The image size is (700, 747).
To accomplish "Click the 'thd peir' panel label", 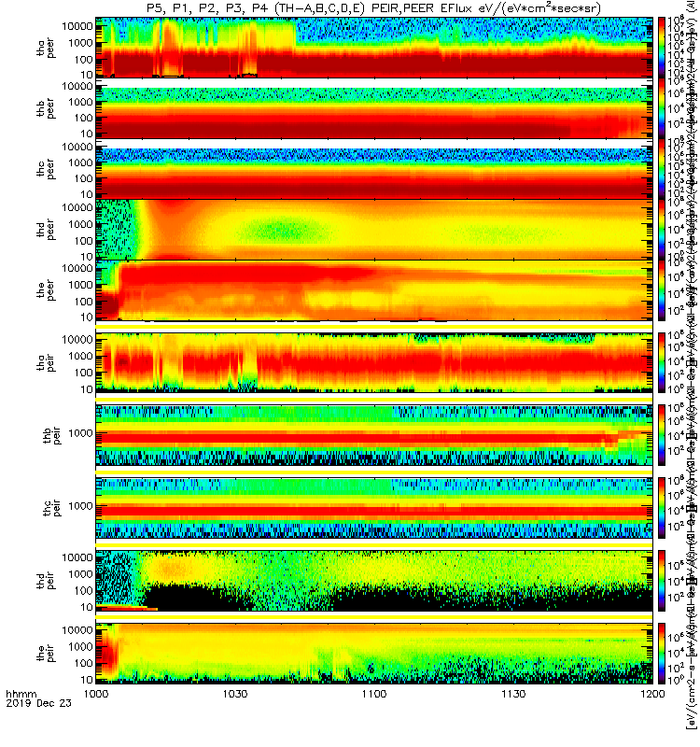I will (46, 581).
